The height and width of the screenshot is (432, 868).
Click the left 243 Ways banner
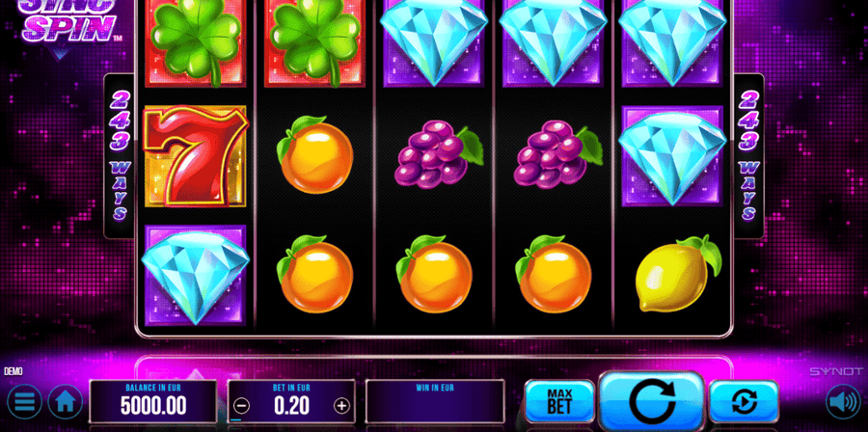(119, 155)
